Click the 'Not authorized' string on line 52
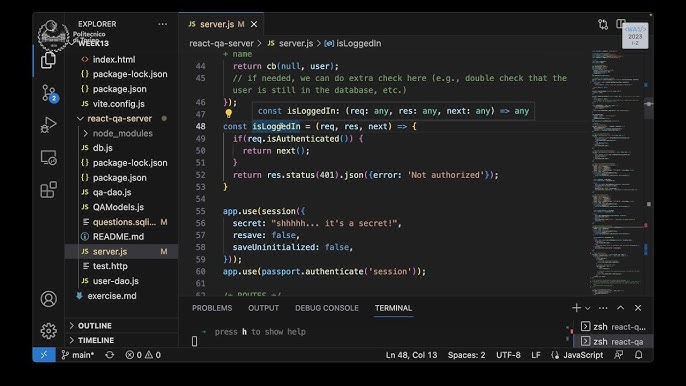This screenshot has height=386, width=686. click(x=445, y=175)
